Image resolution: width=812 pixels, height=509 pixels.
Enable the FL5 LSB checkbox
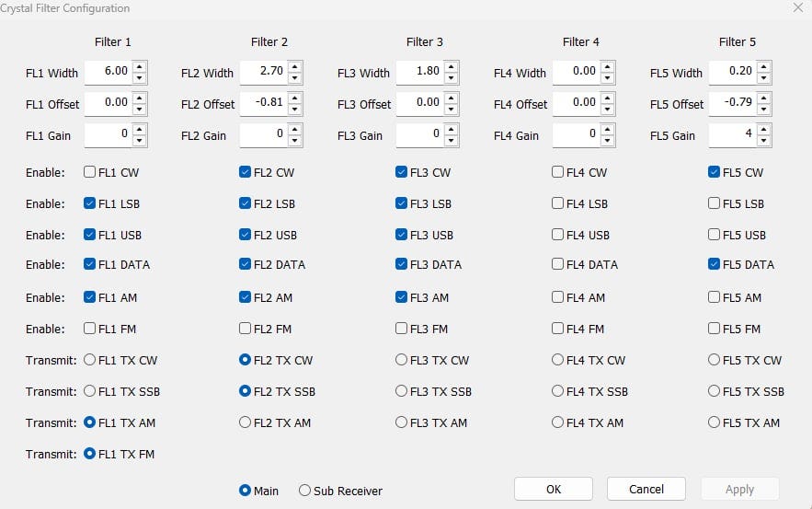(x=715, y=203)
